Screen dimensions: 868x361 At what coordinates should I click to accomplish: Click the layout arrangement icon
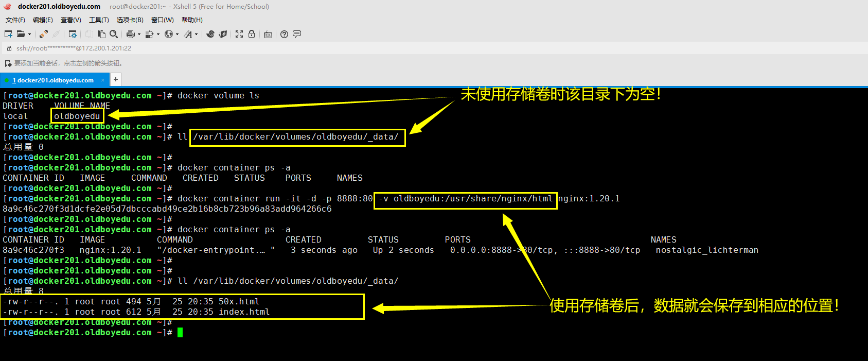point(149,34)
